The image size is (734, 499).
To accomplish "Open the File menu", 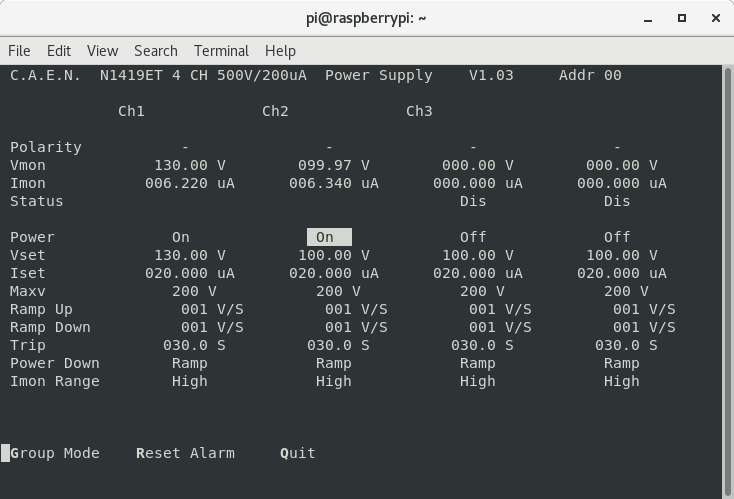I will 19,51.
